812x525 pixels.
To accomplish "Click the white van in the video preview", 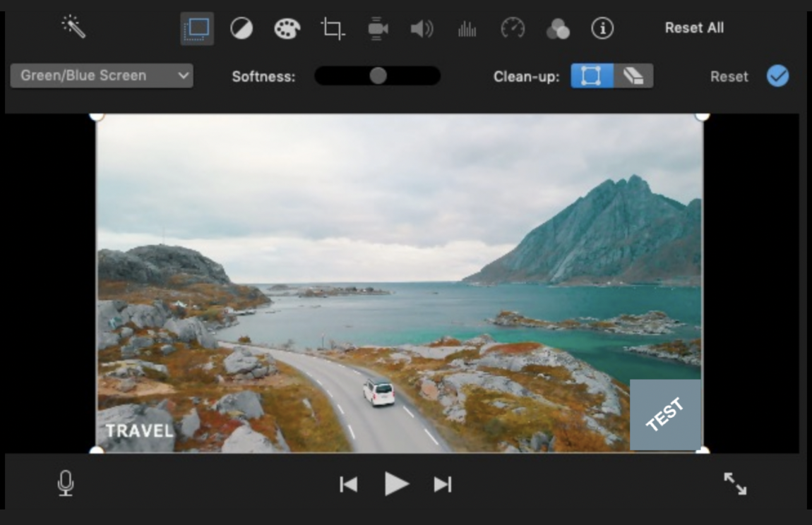I will coord(378,392).
